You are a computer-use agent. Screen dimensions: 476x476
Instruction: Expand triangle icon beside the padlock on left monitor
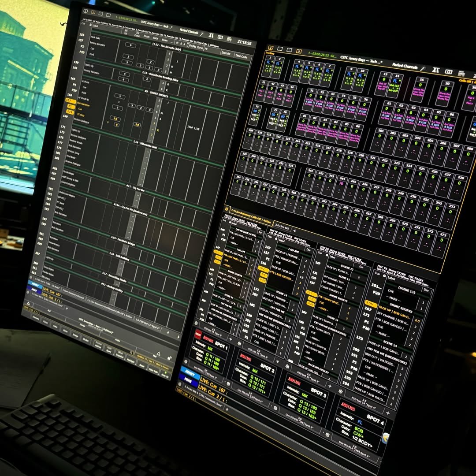[x=158, y=353]
